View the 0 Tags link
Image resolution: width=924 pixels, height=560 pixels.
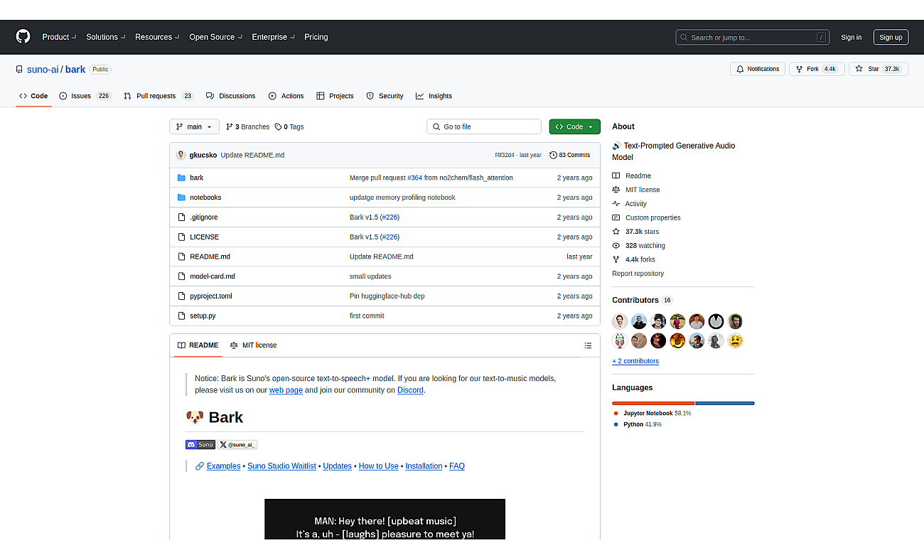click(x=289, y=126)
